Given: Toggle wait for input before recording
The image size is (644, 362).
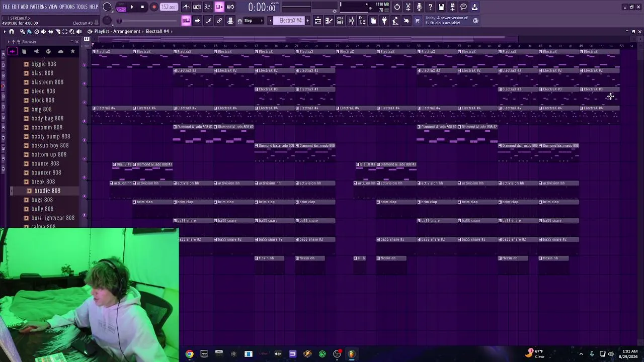Looking at the screenshot, I should pyautogui.click(x=197, y=7).
